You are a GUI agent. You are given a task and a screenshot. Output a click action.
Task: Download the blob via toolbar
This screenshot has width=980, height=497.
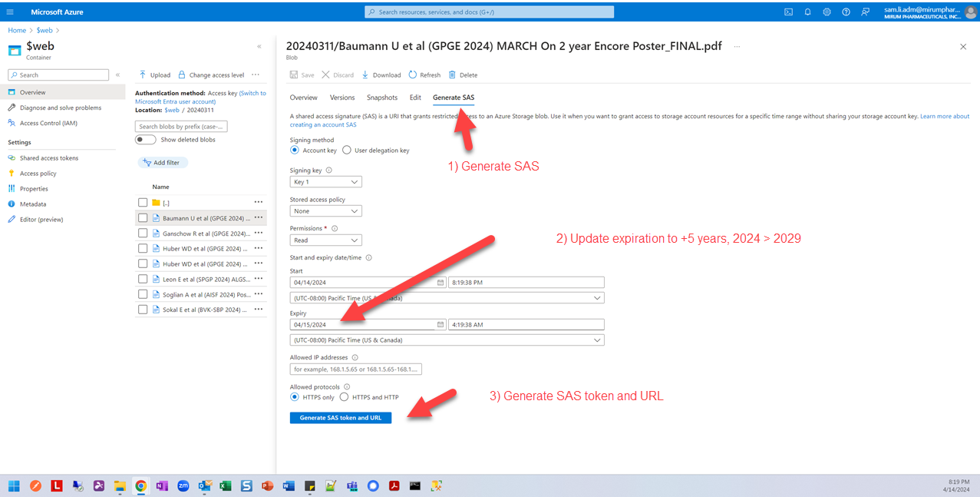[x=381, y=75]
